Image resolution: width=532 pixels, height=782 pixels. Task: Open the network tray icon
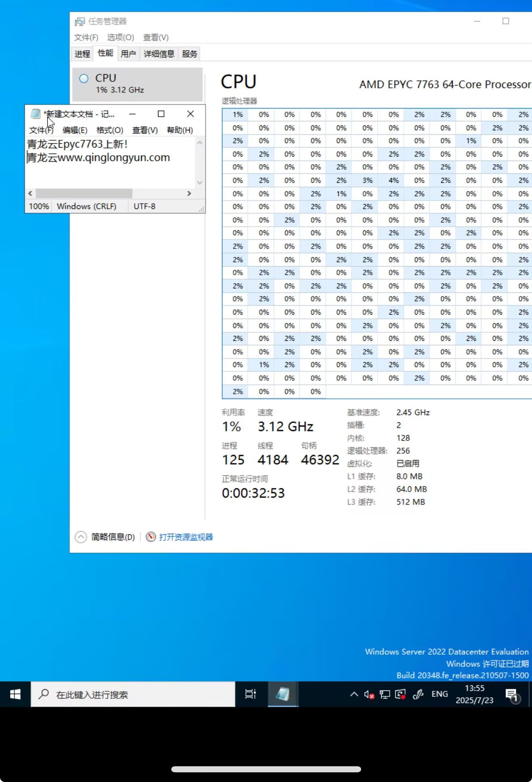point(385,694)
